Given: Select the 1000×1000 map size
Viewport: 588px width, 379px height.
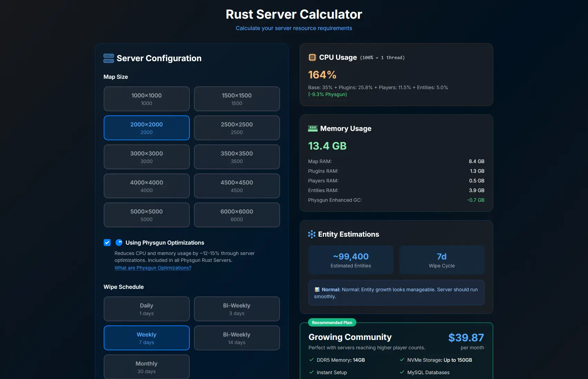Looking at the screenshot, I should coord(146,99).
